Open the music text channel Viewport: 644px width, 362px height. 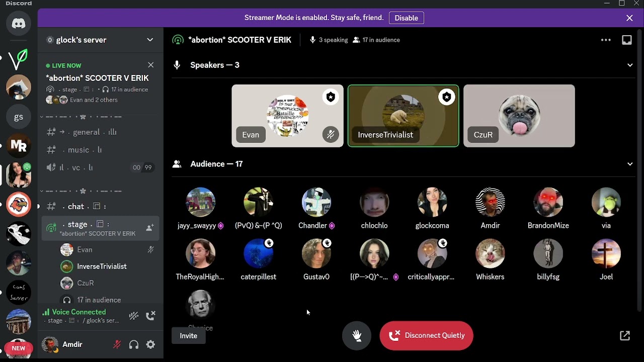coord(101,150)
